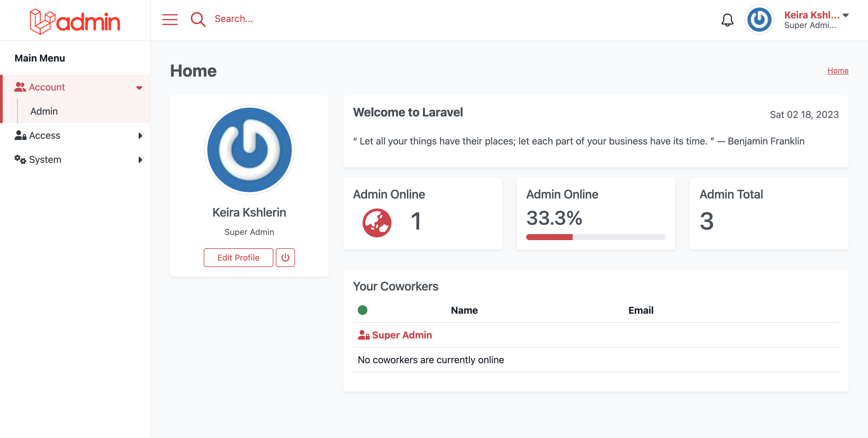This screenshot has height=438, width=868.
Task: Focus the Search... input field
Action: coord(234,19)
